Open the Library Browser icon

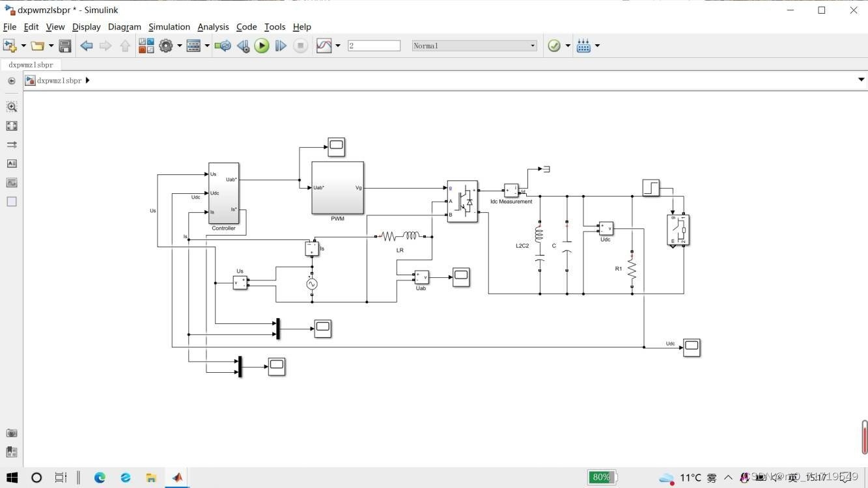(146, 46)
